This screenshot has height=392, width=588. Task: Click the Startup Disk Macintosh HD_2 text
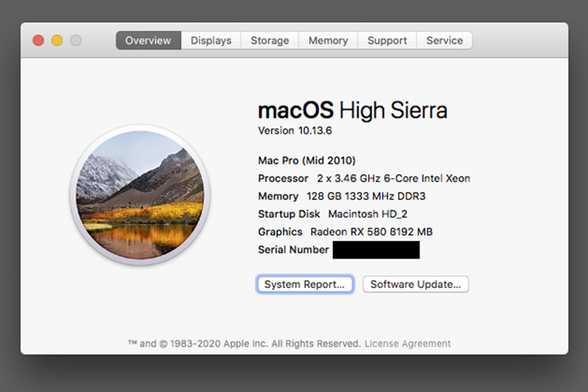click(x=333, y=214)
